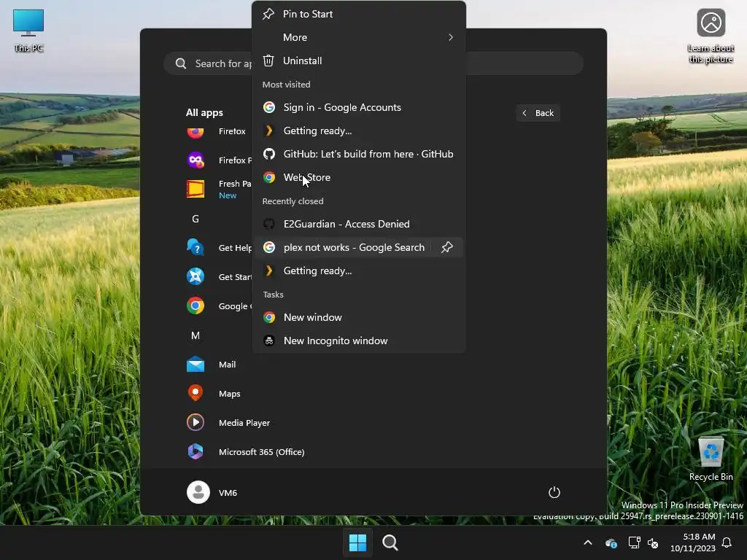747x560 pixels.
Task: Click the power button in Start
Action: coord(554,492)
